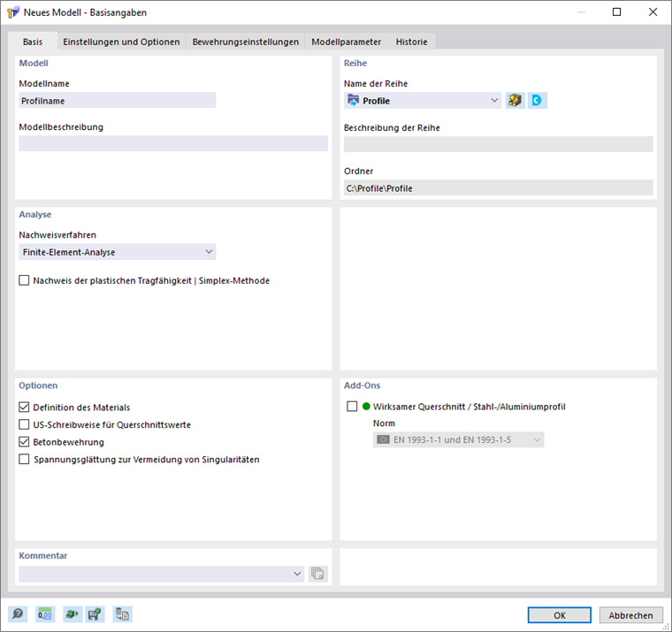Screen dimensions: 672x632
Task: Click the blue cloud icon beside the series dropdown
Action: (x=537, y=101)
